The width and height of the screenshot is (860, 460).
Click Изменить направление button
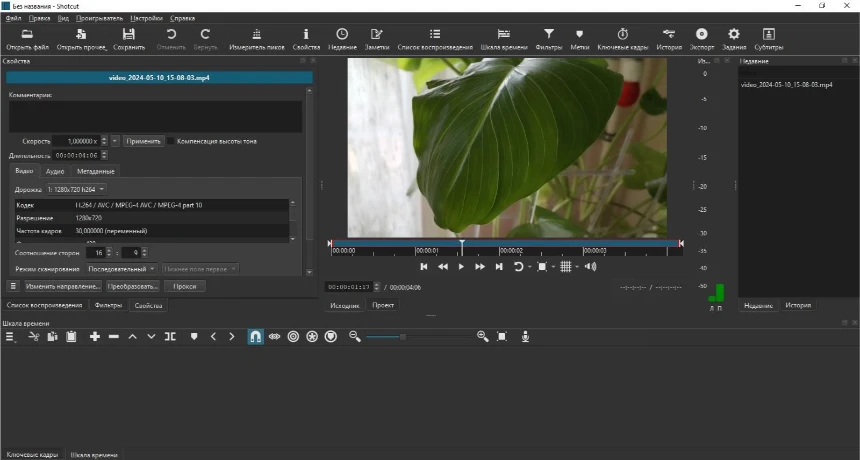63,286
